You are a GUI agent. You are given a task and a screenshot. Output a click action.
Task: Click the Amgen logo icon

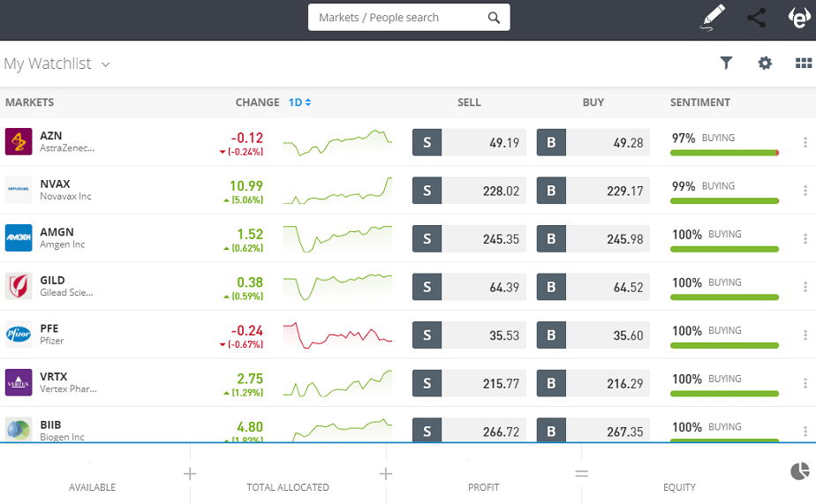click(19, 237)
